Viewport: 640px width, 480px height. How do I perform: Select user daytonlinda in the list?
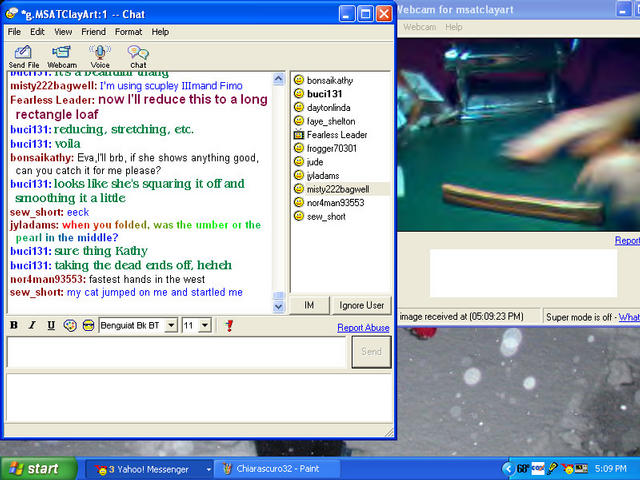pyautogui.click(x=328, y=108)
